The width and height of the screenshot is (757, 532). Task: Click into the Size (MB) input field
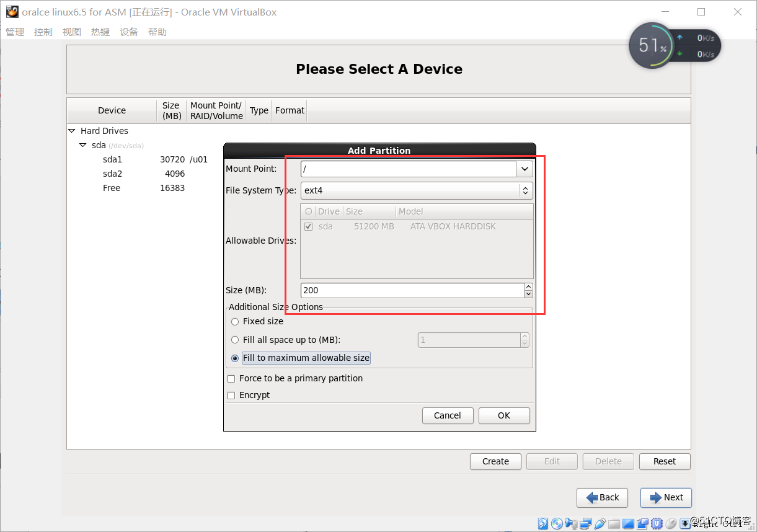click(x=412, y=290)
